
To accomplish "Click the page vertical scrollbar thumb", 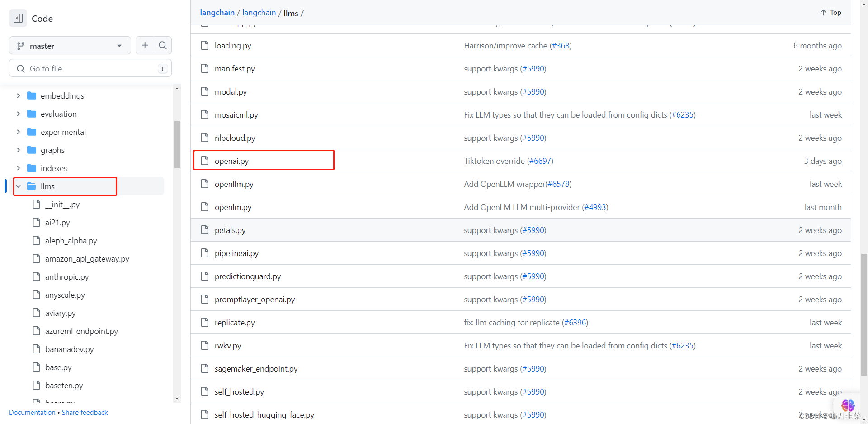I will pyautogui.click(x=864, y=314).
